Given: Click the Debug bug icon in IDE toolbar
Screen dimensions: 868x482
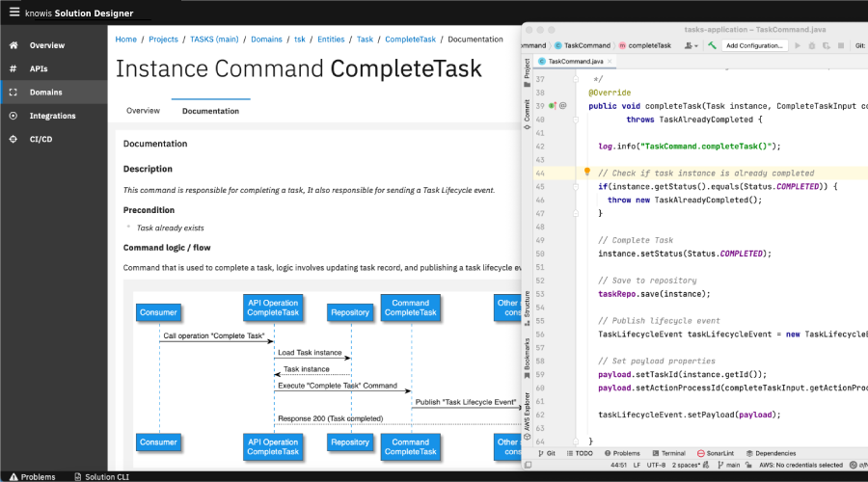Looking at the screenshot, I should pos(812,45).
